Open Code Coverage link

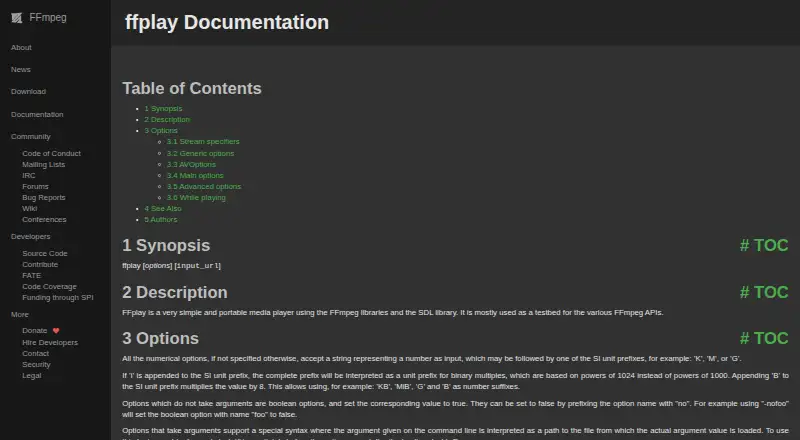coord(49,286)
